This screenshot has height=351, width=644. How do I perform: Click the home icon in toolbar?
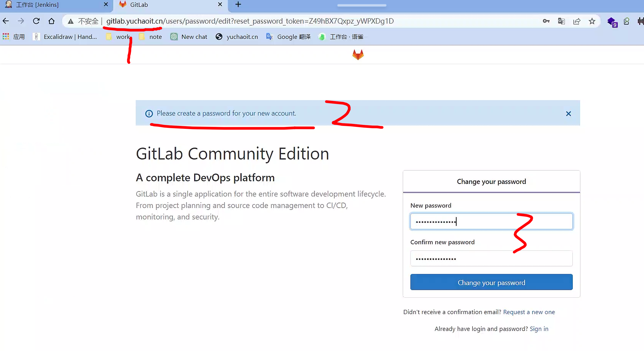tap(52, 21)
